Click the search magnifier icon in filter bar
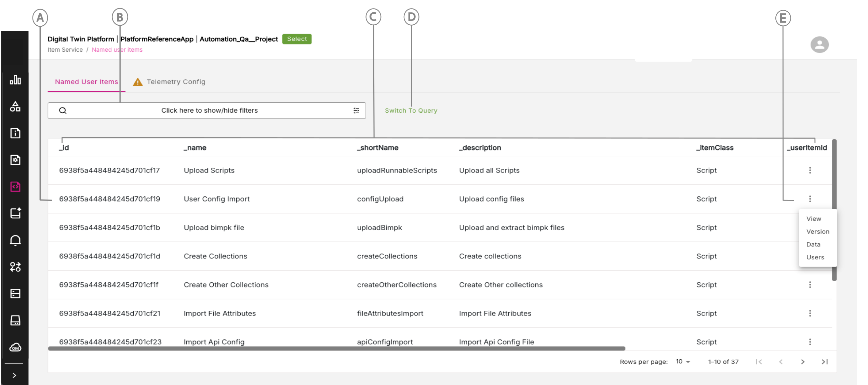The image size is (868, 385). click(63, 111)
